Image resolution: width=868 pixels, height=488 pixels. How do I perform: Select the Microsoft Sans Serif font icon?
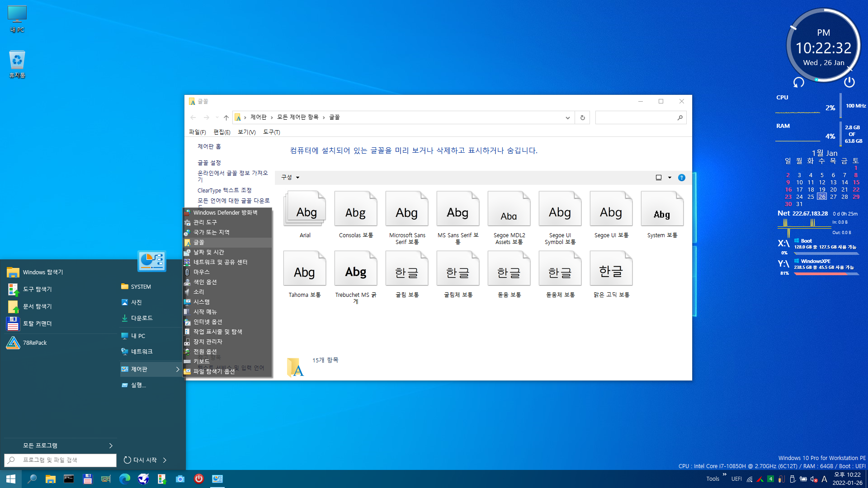tap(407, 209)
